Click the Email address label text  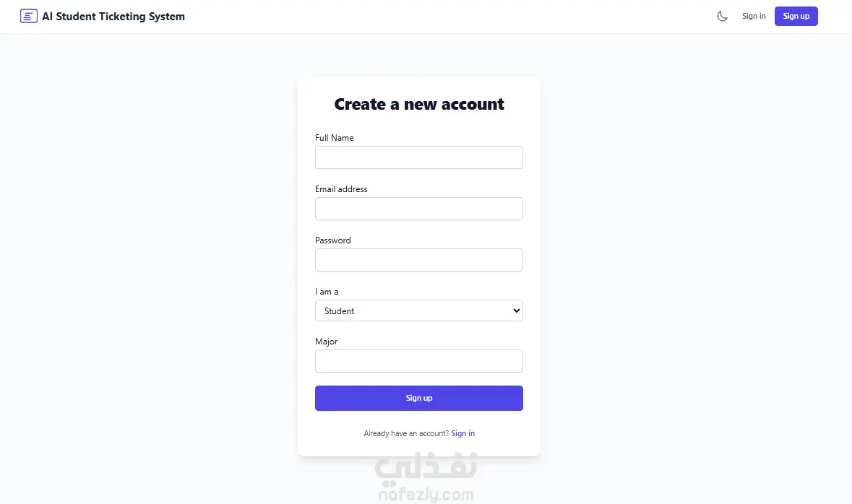pyautogui.click(x=341, y=188)
